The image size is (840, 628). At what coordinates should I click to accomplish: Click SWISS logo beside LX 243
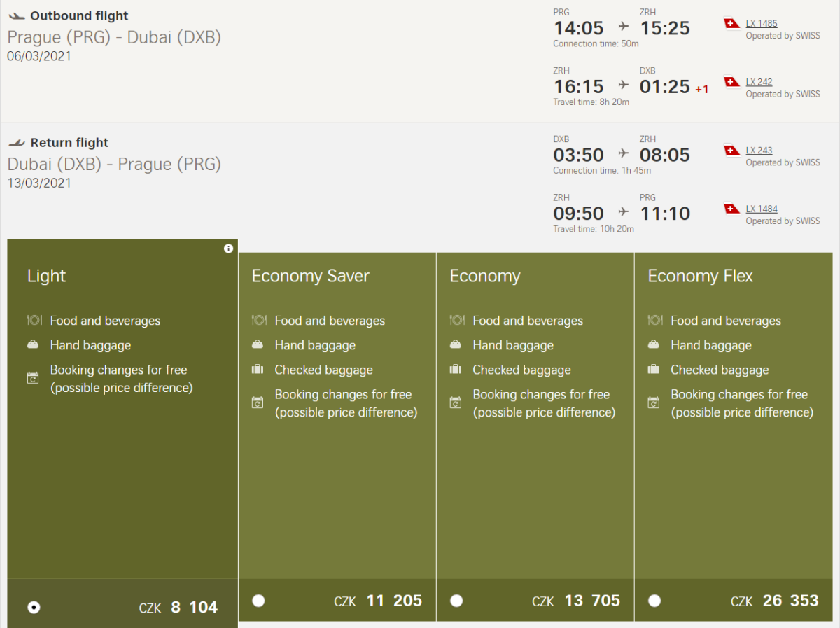tap(732, 151)
